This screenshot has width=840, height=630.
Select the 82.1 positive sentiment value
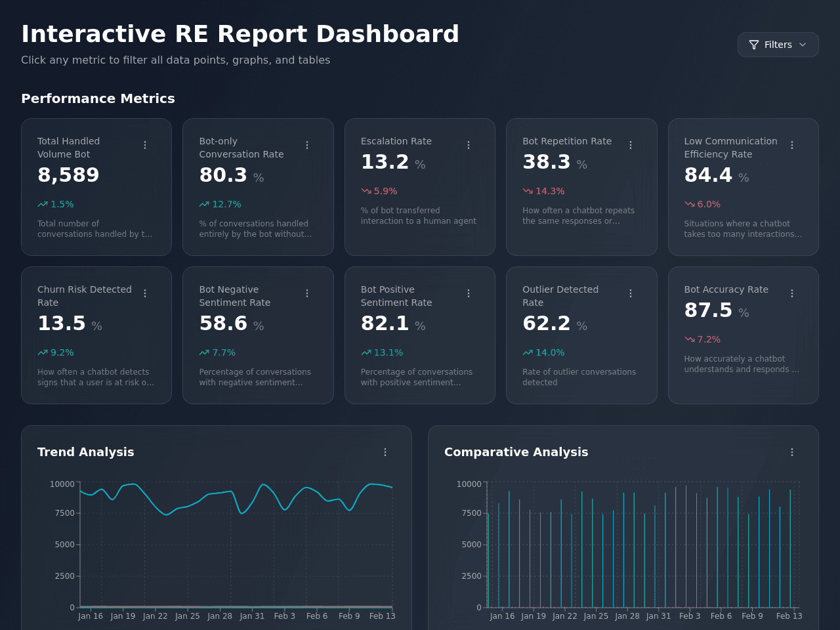point(385,324)
